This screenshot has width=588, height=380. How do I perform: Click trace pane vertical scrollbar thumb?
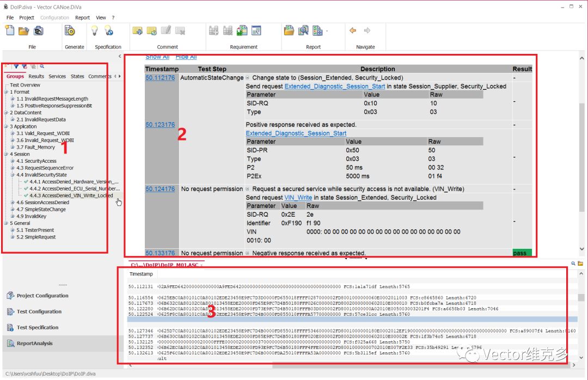pyautogui.click(x=581, y=297)
